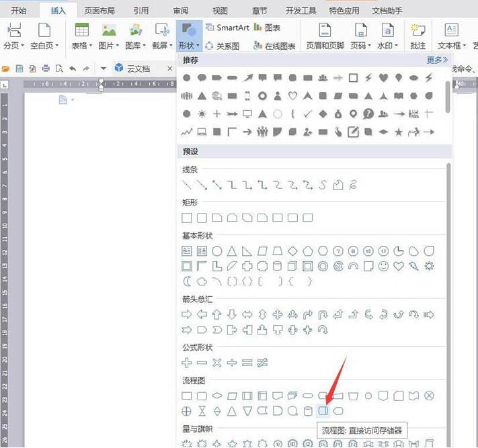
Task: Click the save icon in quick toolbar
Action: [x=19, y=69]
